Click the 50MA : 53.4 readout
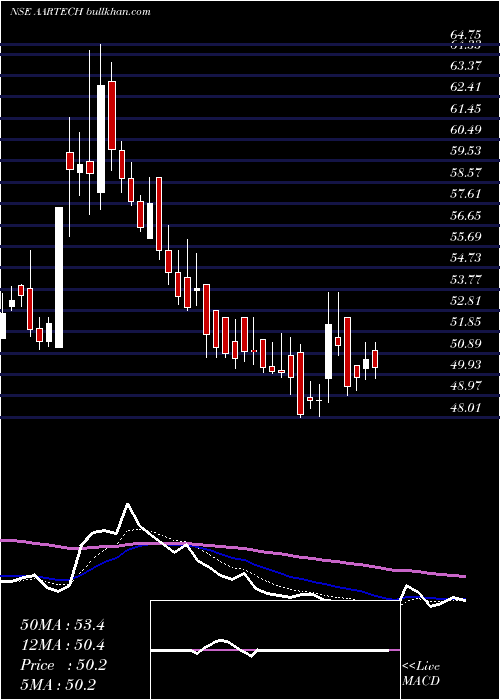Screen dimensions: 500x700 62,625
